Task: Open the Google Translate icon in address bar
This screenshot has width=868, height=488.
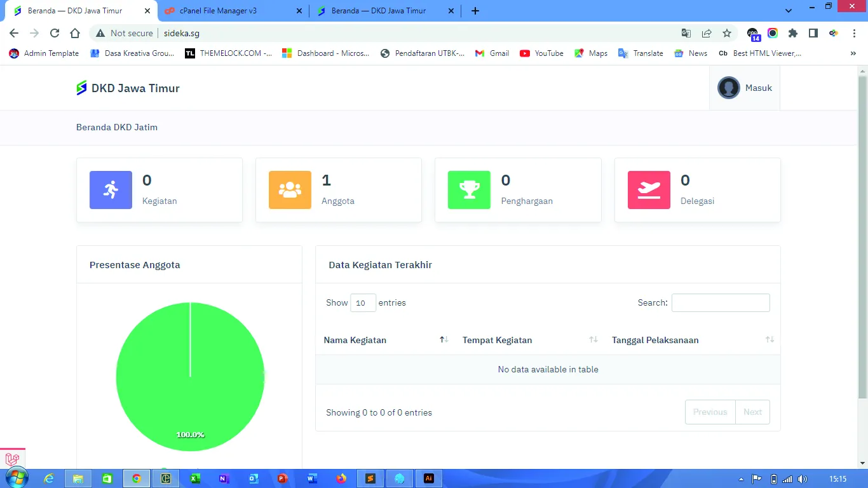Action: (686, 33)
